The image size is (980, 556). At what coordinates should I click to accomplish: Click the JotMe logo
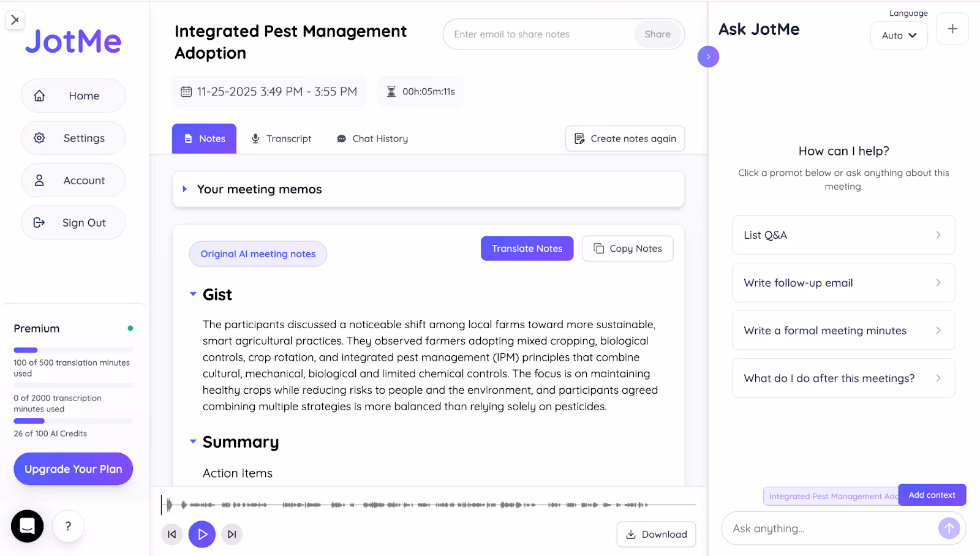[73, 41]
